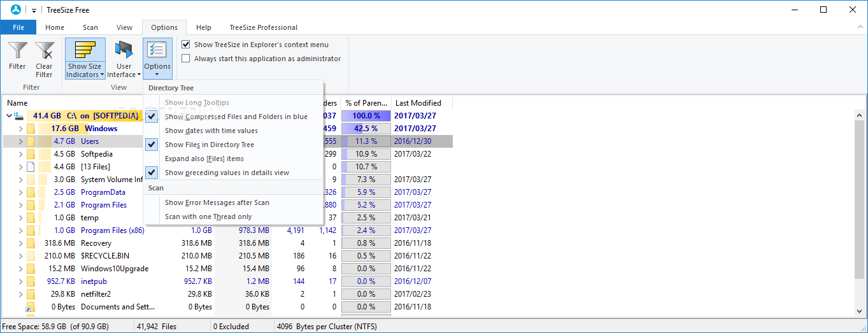Image resolution: width=868 pixels, height=333 pixels.
Task: Click the 0 Excluded status bar entry
Action: (x=231, y=326)
